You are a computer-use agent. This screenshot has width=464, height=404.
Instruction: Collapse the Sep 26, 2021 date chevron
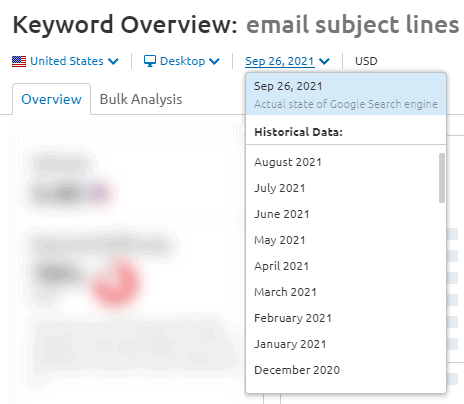[324, 61]
